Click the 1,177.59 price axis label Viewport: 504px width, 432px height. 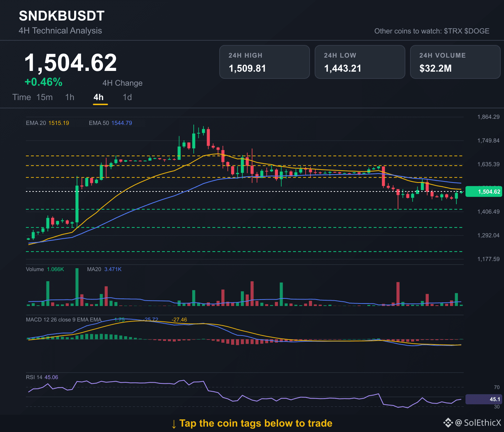[489, 259]
